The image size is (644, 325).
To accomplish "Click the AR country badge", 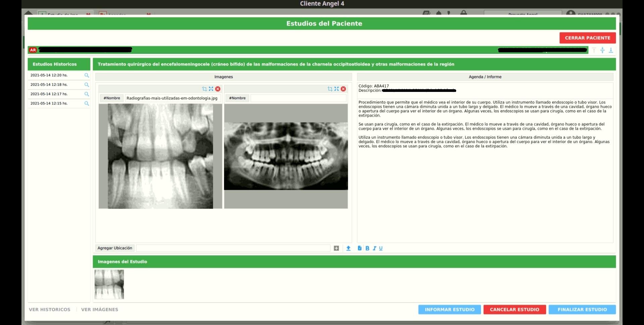I will (33, 50).
